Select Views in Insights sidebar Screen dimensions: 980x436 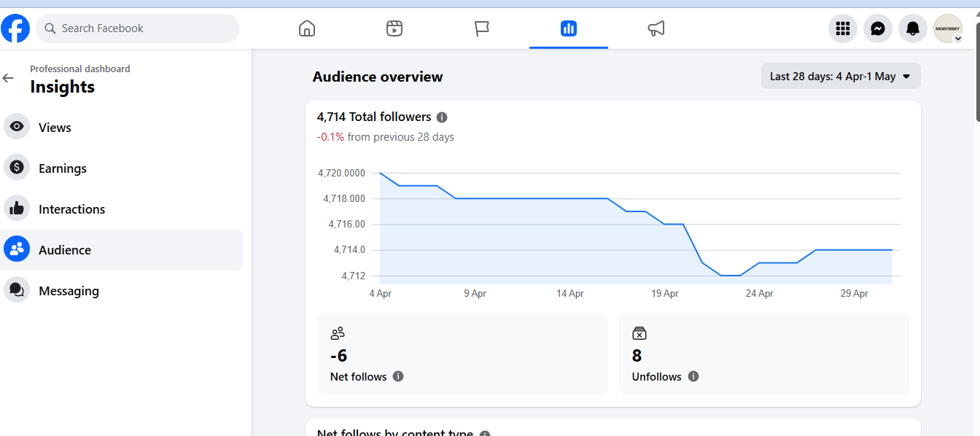(122, 128)
